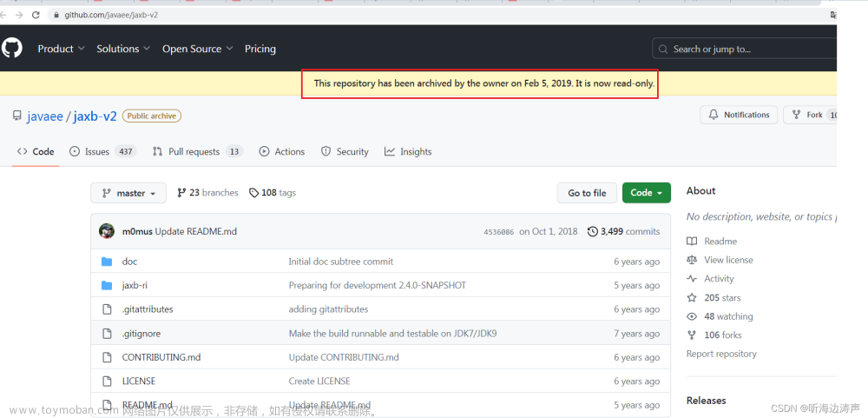This screenshot has width=868, height=418.
Task: Click the .gitignore file icon
Action: click(108, 334)
